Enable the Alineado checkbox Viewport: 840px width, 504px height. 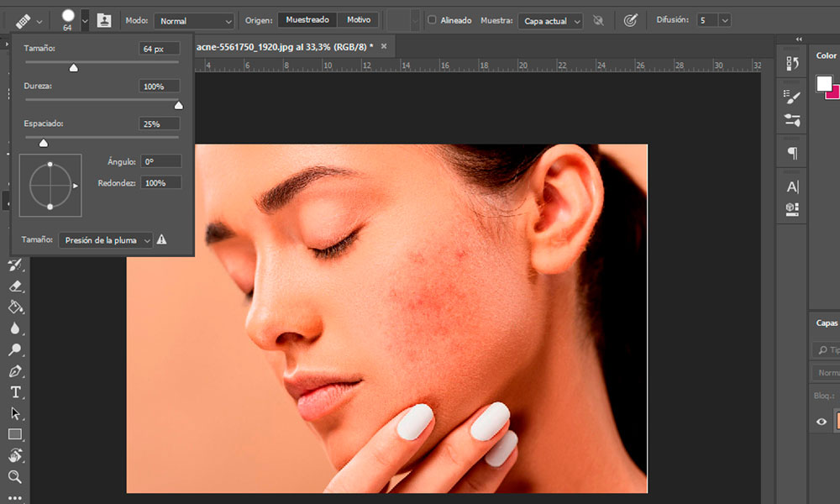tap(432, 19)
